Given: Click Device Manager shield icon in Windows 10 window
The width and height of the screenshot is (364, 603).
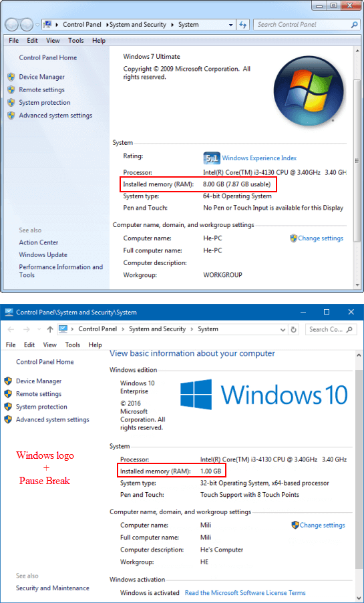Looking at the screenshot, I should pos(8,381).
